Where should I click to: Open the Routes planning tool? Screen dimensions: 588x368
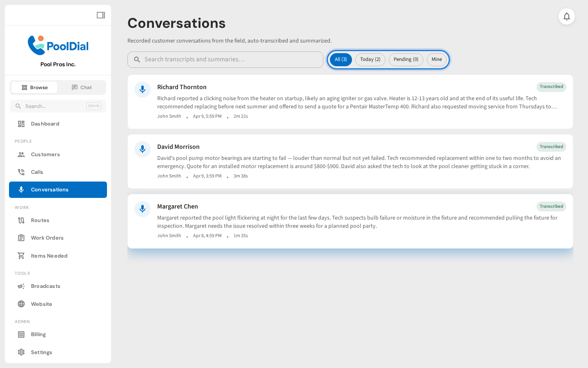pyautogui.click(x=40, y=220)
